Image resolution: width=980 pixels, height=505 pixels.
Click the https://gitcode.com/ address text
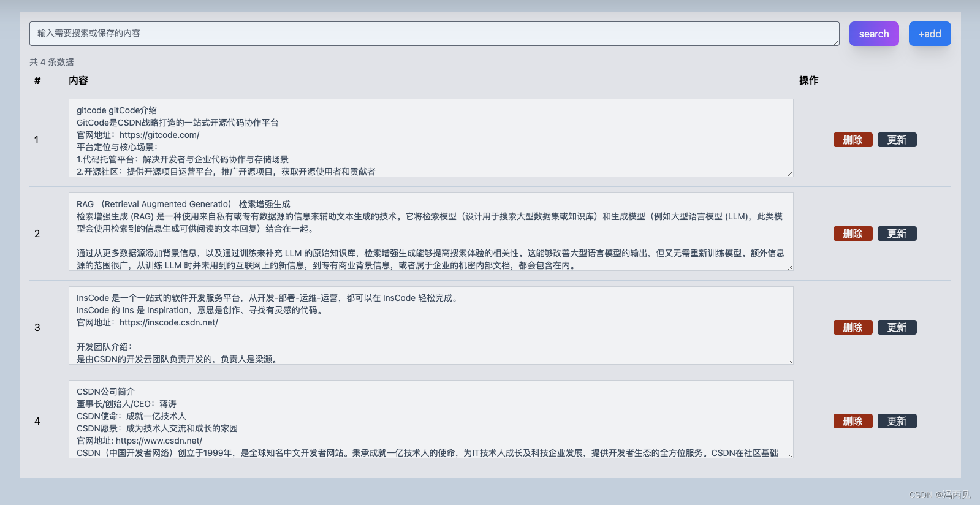(159, 135)
